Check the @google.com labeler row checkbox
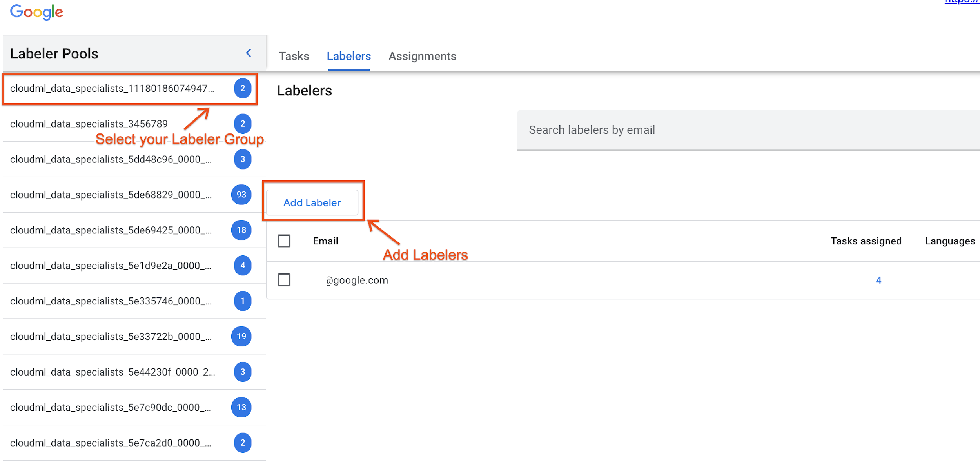980x463 pixels. [284, 280]
